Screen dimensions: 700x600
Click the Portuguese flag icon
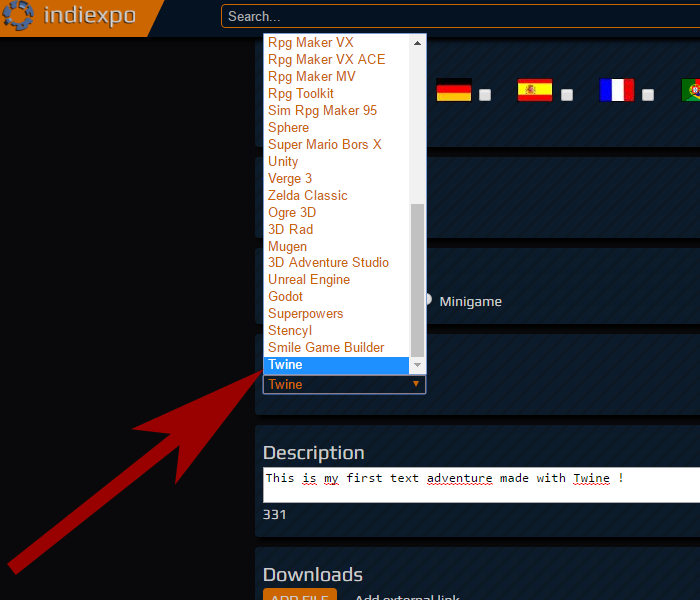point(691,90)
